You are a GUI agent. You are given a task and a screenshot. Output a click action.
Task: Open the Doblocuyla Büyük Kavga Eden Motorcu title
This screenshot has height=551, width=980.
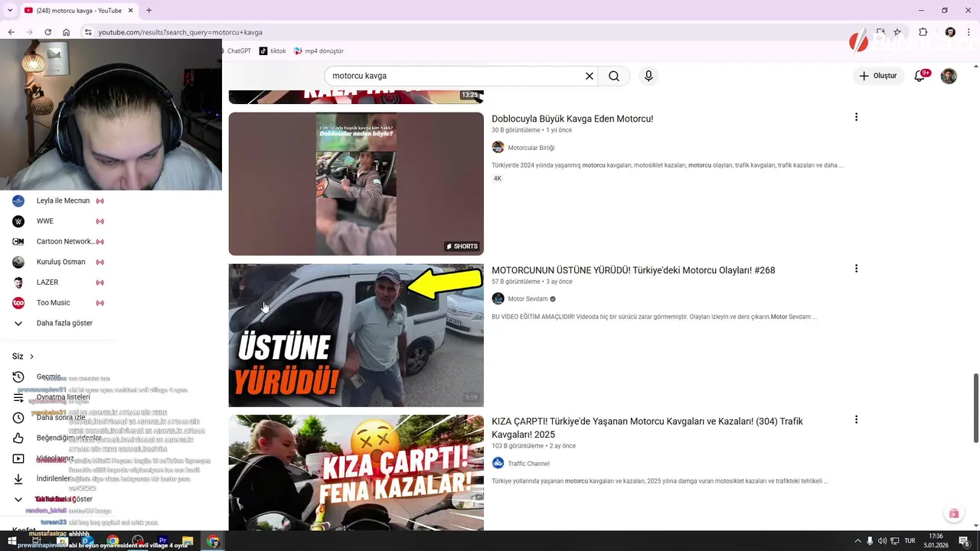point(572,119)
